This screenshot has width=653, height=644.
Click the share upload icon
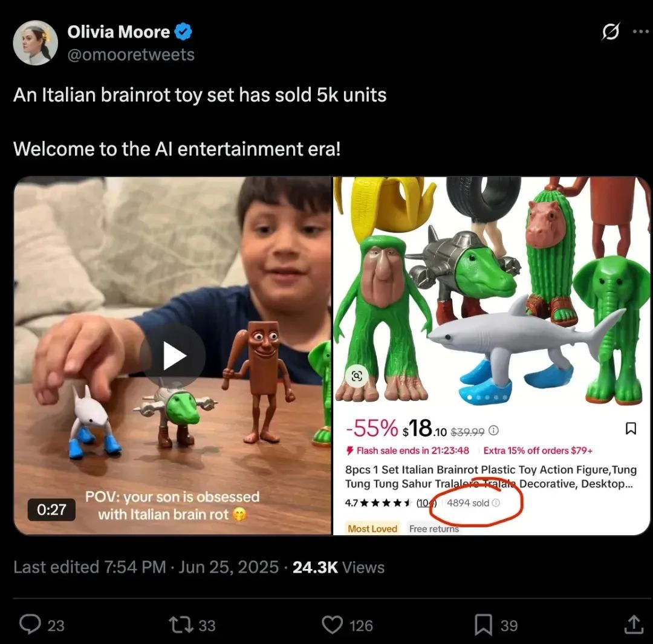click(x=633, y=624)
